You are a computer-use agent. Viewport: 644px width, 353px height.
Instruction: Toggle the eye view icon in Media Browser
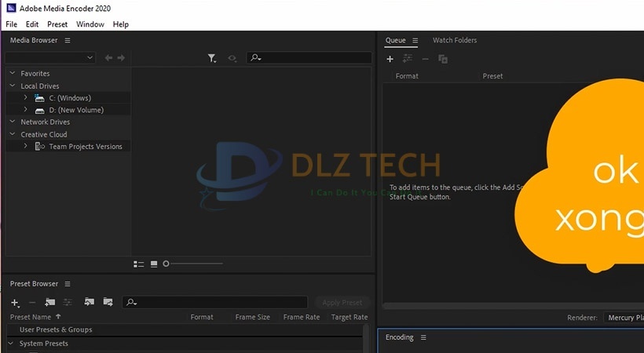pyautogui.click(x=232, y=58)
